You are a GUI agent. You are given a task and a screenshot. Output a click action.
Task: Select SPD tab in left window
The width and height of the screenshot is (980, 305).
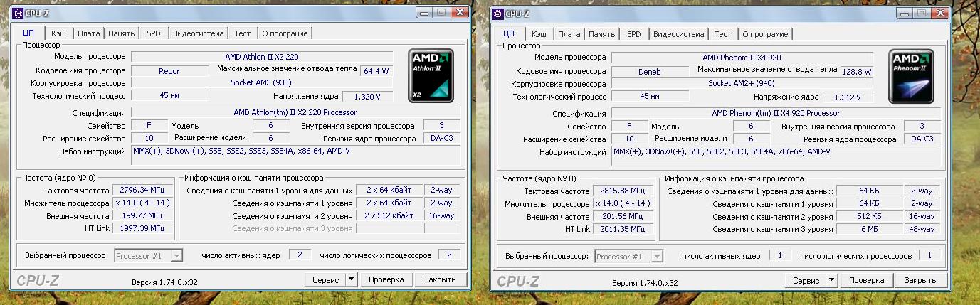(x=154, y=33)
